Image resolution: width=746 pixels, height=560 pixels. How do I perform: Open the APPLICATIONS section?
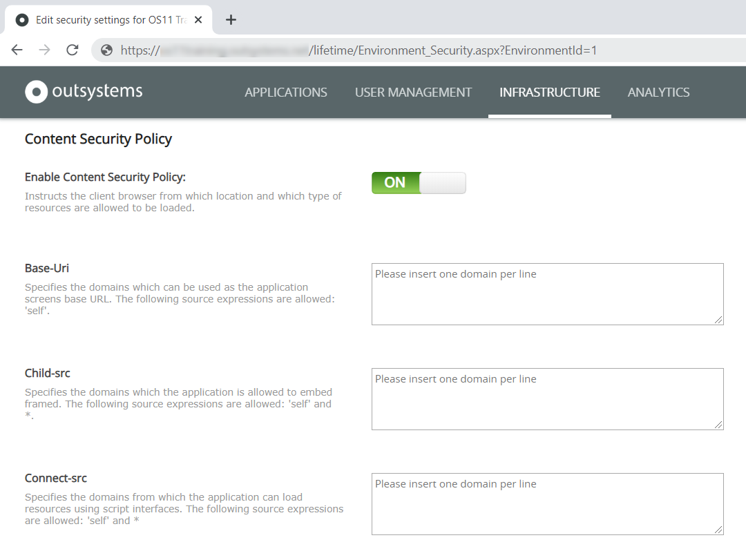[x=286, y=92]
